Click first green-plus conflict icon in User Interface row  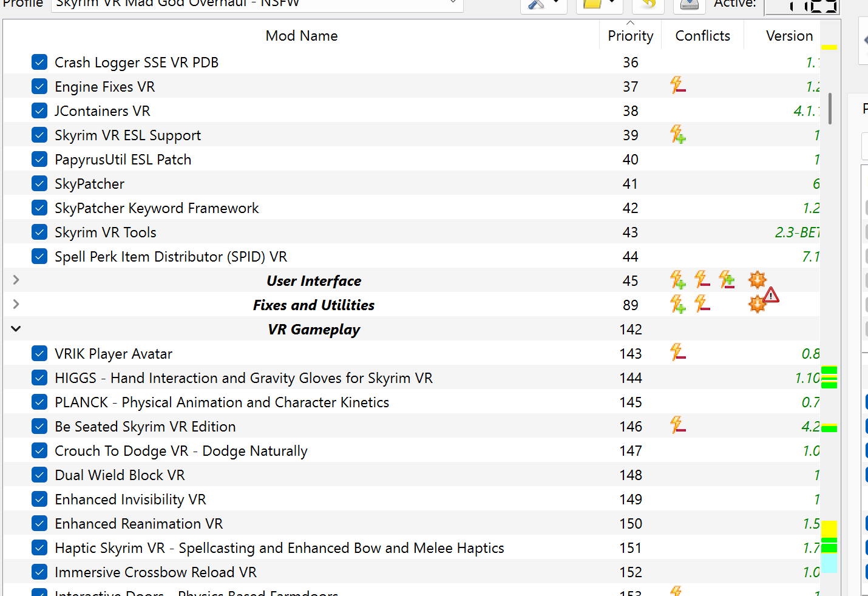click(x=678, y=279)
